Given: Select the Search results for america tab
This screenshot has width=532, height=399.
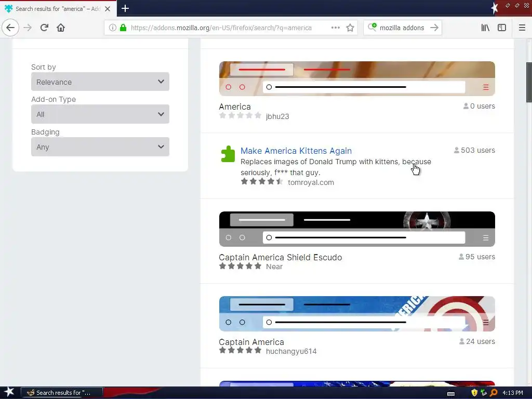Looking at the screenshot, I should [58, 9].
